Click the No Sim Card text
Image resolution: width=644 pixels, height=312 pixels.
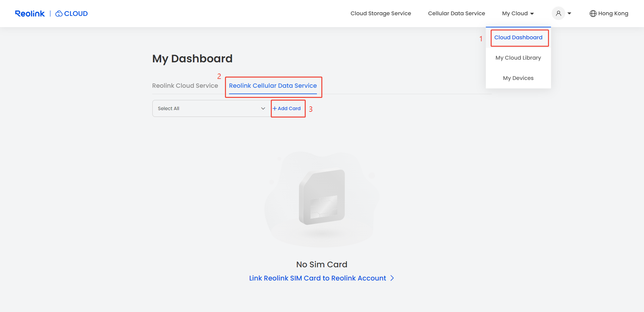pos(322,264)
